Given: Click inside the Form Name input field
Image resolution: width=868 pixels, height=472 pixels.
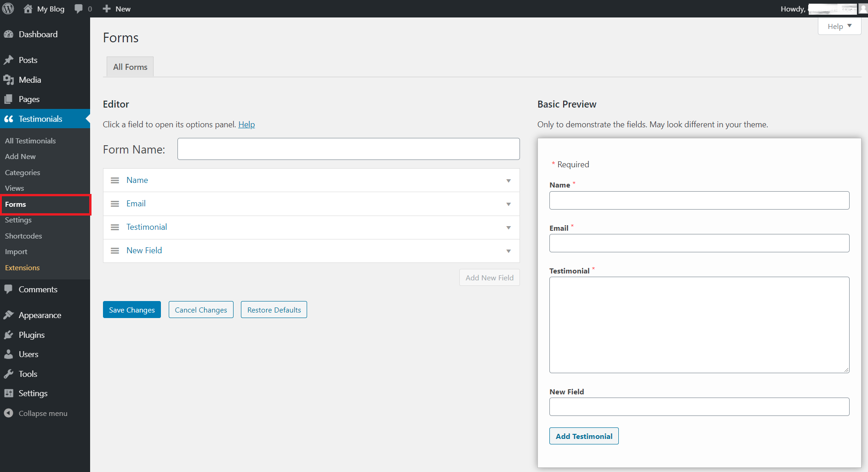Looking at the screenshot, I should pyautogui.click(x=348, y=148).
